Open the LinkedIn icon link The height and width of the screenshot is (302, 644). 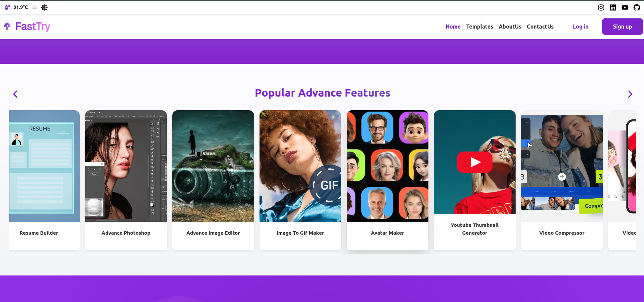coord(613,7)
